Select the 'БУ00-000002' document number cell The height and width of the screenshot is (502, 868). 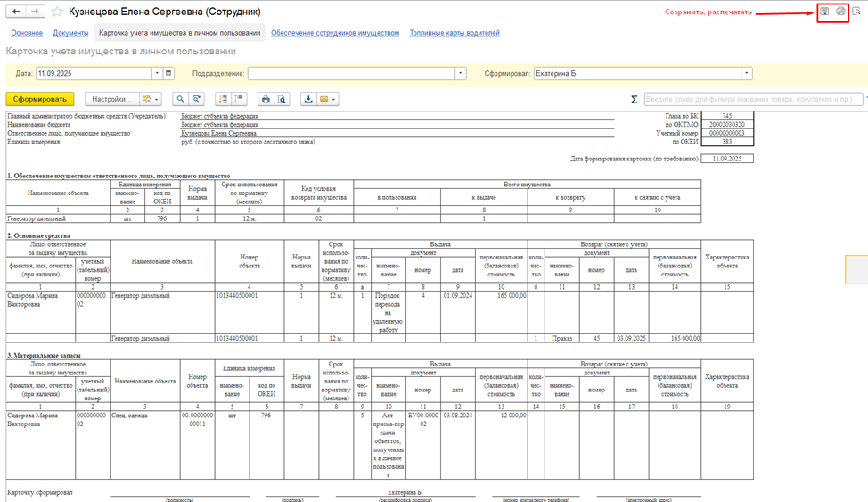point(423,445)
